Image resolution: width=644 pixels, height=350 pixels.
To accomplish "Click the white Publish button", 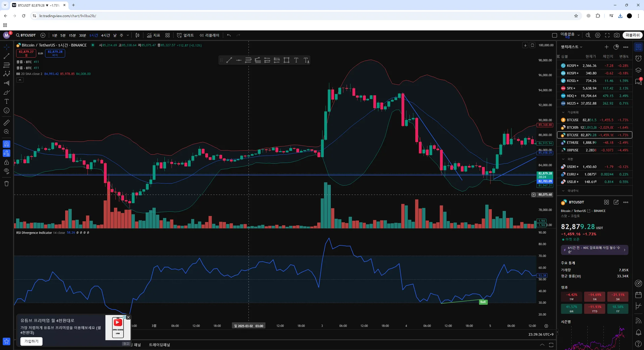I will [x=633, y=35].
